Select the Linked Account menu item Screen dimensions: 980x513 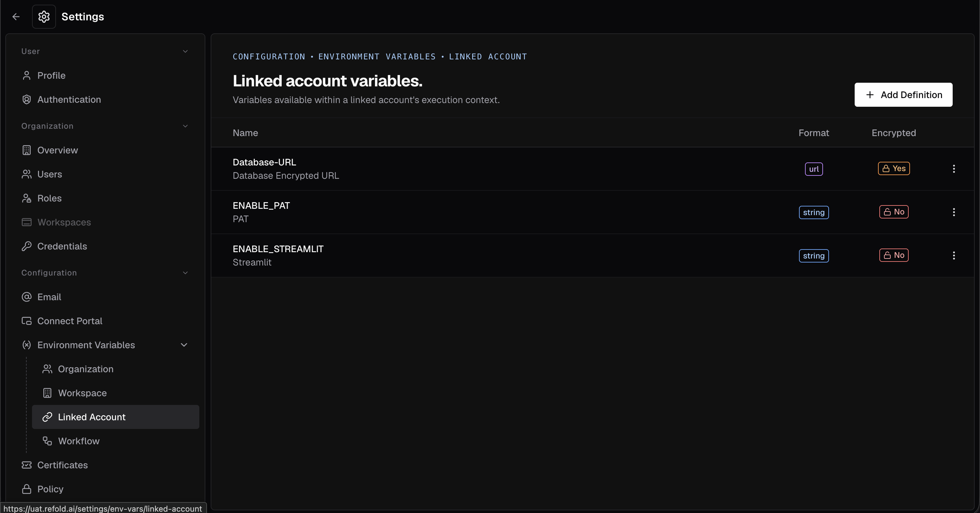pyautogui.click(x=116, y=417)
